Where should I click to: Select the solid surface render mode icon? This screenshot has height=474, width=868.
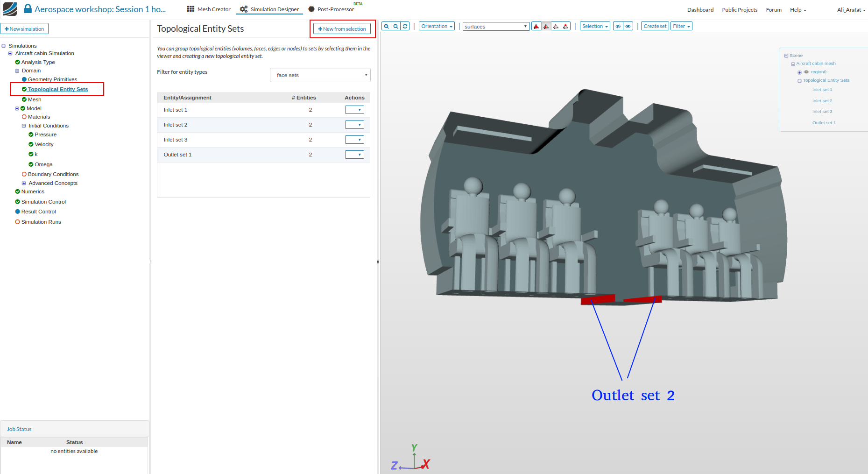(536, 27)
